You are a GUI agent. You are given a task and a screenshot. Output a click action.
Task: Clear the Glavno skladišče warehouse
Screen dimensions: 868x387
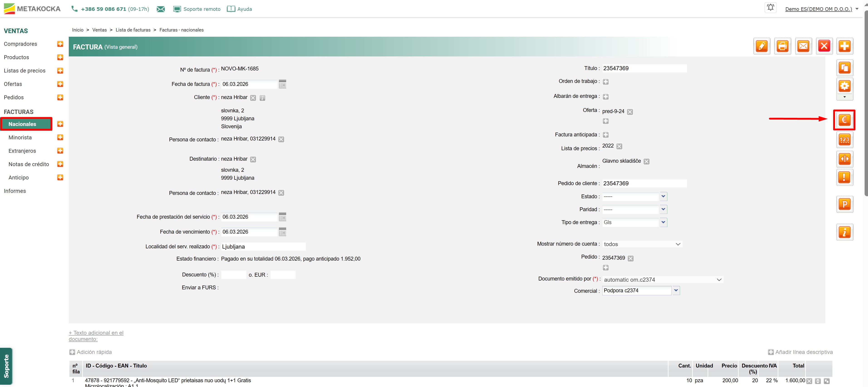coord(646,162)
